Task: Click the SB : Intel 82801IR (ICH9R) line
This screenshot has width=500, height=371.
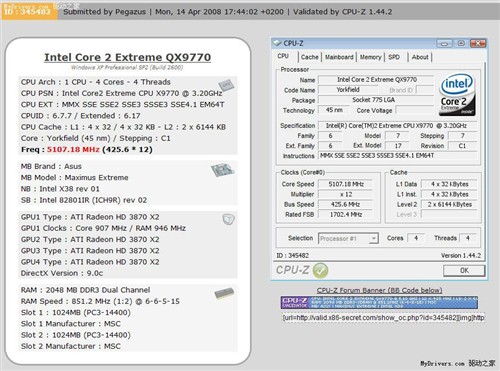Action: point(84,200)
